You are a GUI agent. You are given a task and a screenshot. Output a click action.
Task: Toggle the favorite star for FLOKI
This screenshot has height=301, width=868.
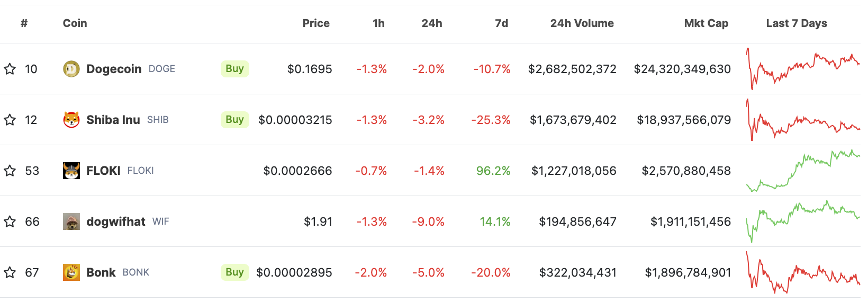click(x=10, y=171)
